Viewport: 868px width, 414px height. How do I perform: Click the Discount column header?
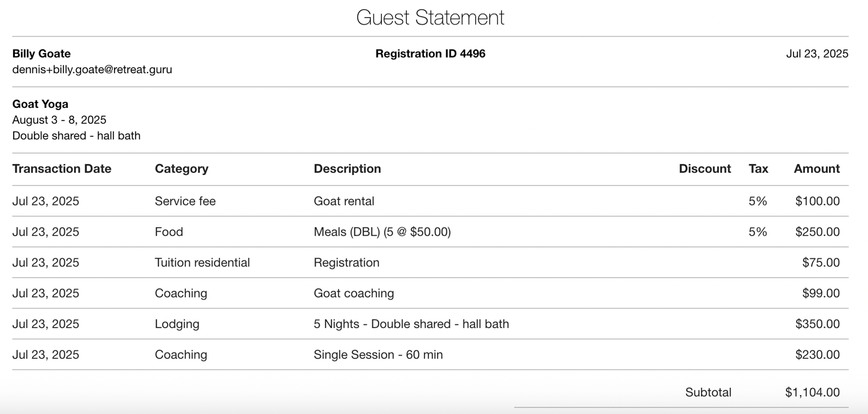pyautogui.click(x=704, y=169)
